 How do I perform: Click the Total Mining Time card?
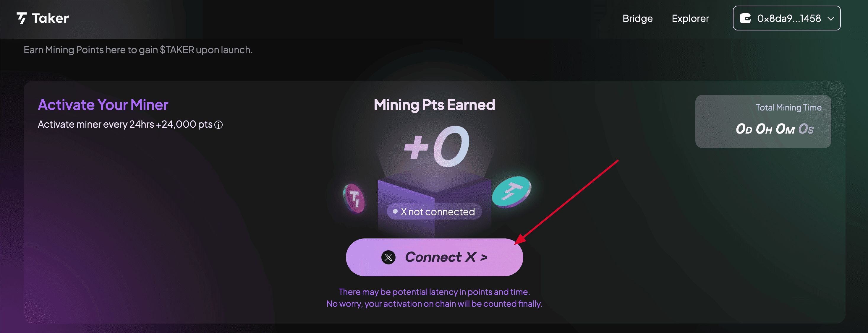click(x=763, y=121)
